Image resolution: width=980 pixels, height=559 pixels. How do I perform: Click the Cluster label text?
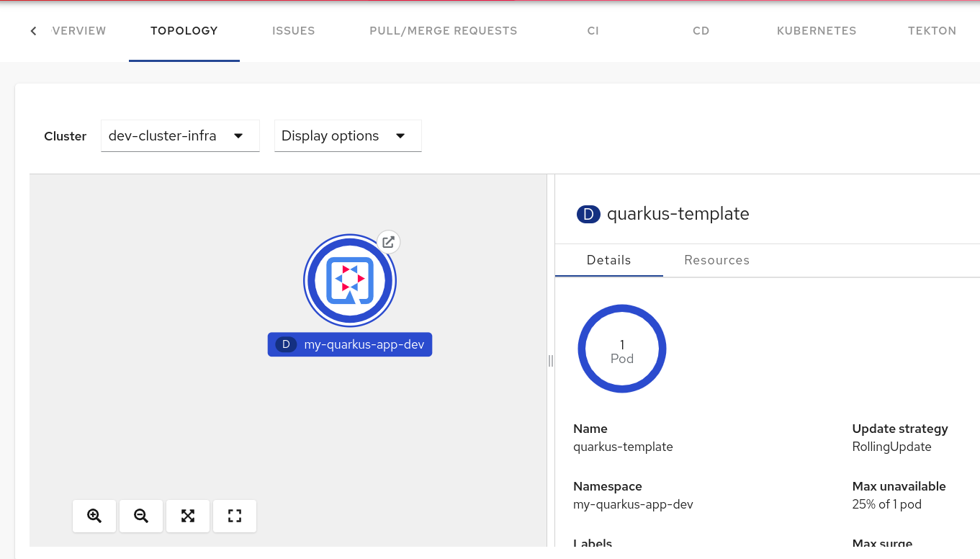click(66, 136)
